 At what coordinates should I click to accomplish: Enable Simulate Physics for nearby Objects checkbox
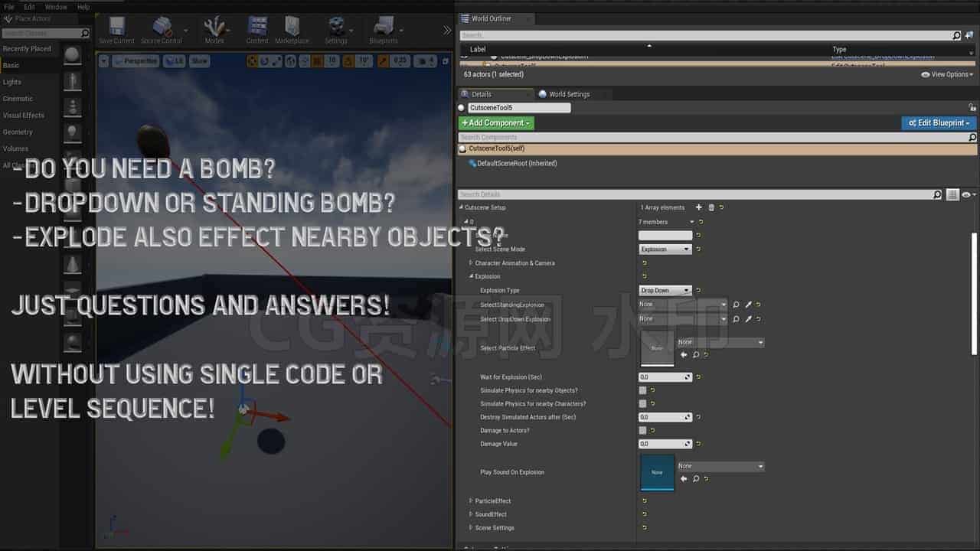(642, 390)
